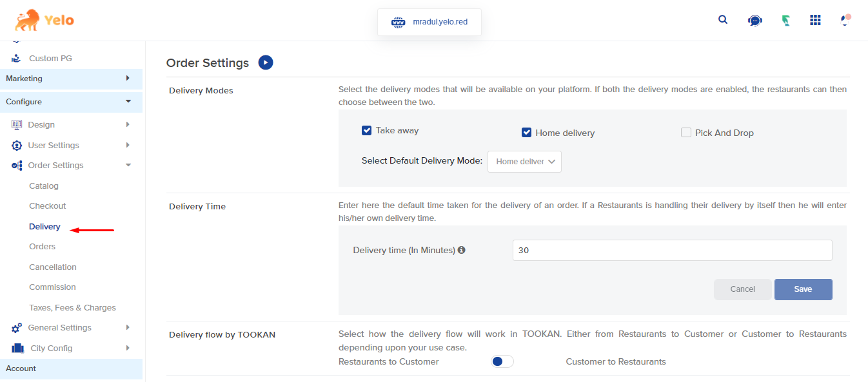
Task: Open the Default Delivery Mode dropdown
Action: (x=524, y=161)
